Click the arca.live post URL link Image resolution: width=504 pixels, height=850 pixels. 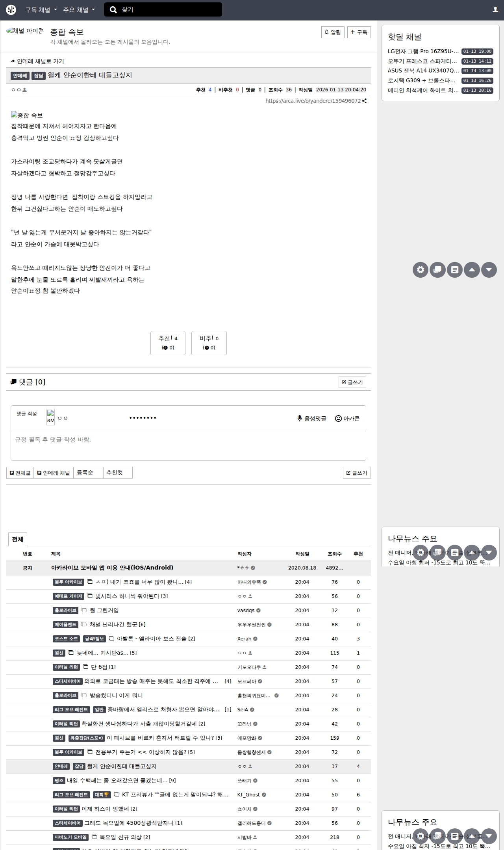click(313, 101)
